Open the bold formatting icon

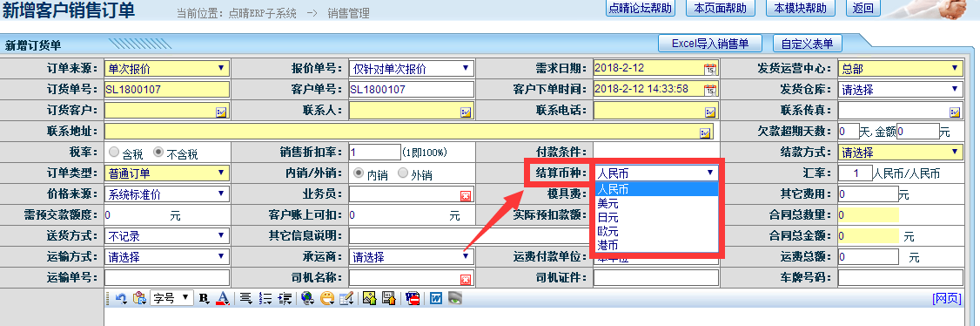click(204, 298)
